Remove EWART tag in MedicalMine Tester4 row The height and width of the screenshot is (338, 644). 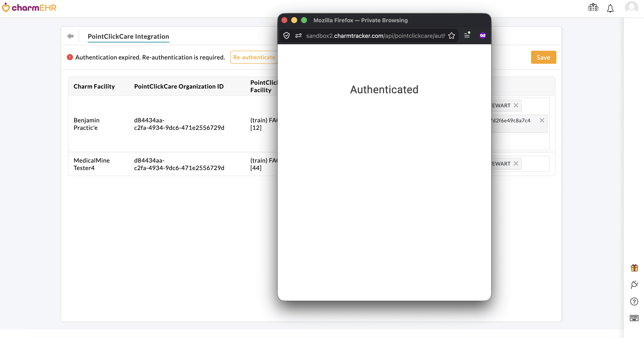pyautogui.click(x=516, y=163)
